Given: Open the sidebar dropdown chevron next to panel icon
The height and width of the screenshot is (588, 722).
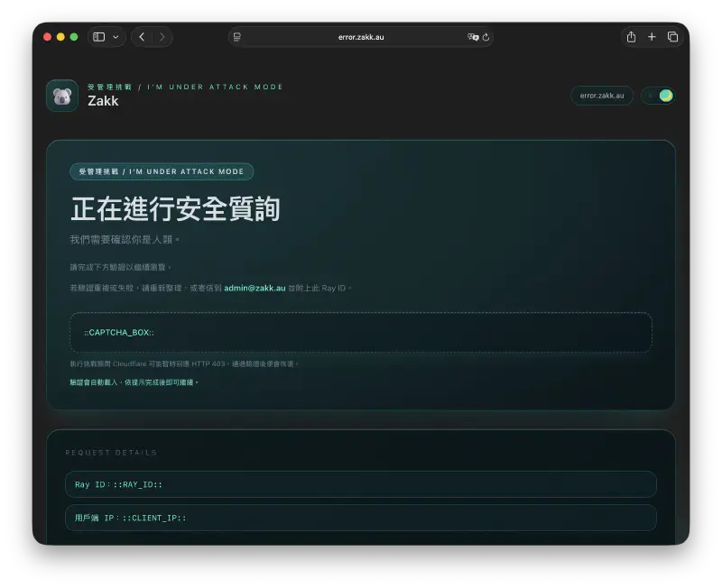Looking at the screenshot, I should coord(116,37).
